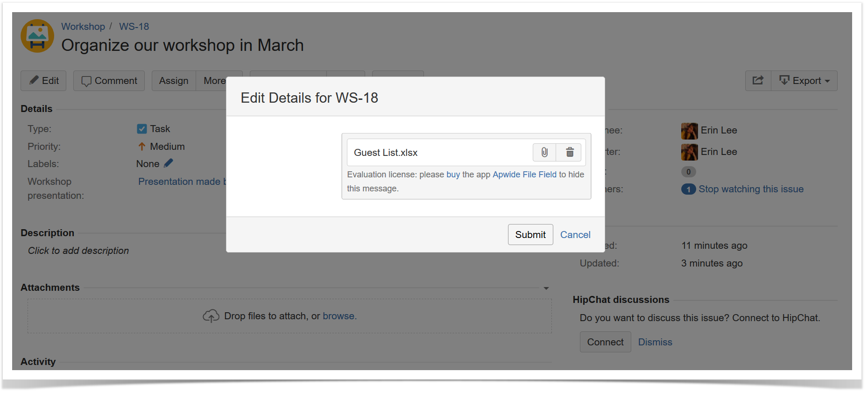
Task: Open the Apwide File Field link
Action: point(524,175)
